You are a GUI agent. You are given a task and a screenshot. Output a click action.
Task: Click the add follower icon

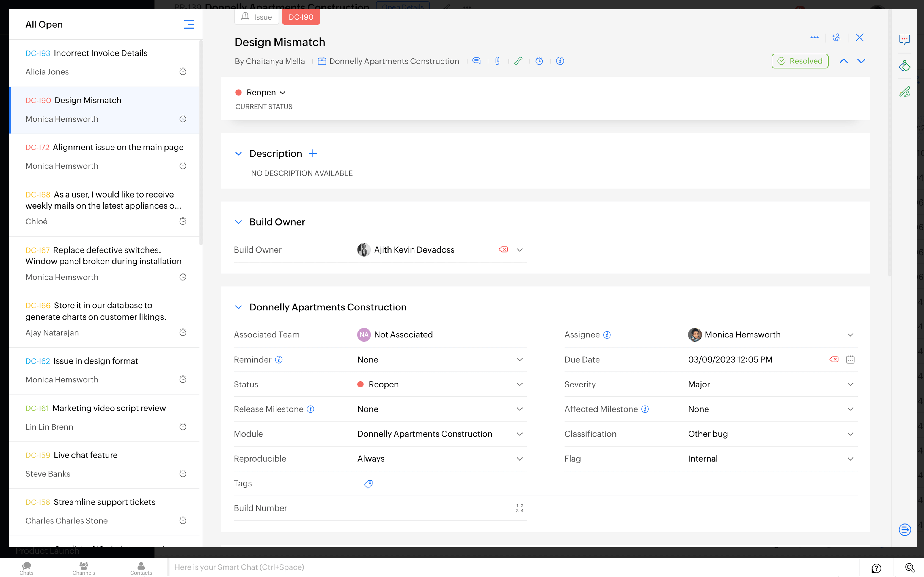pos(836,37)
